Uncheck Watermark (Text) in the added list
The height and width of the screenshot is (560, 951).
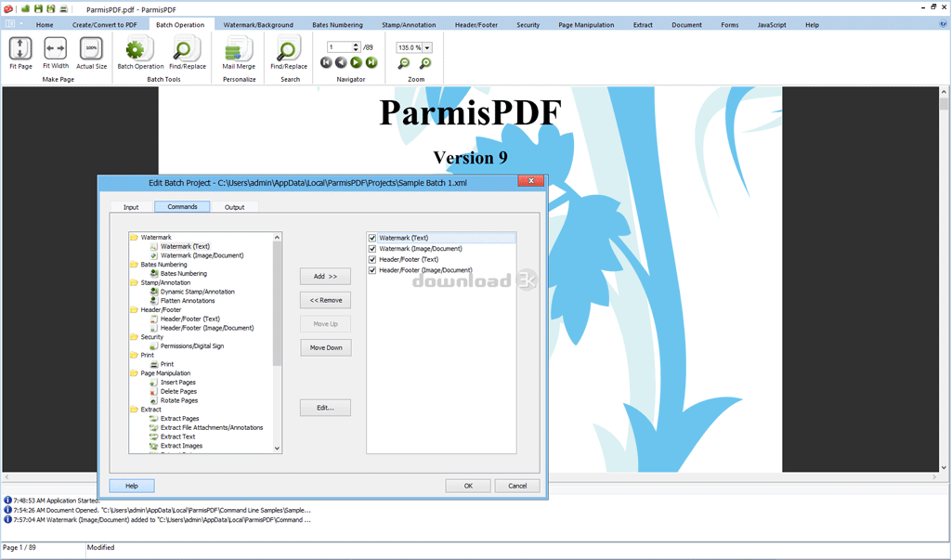coord(372,238)
